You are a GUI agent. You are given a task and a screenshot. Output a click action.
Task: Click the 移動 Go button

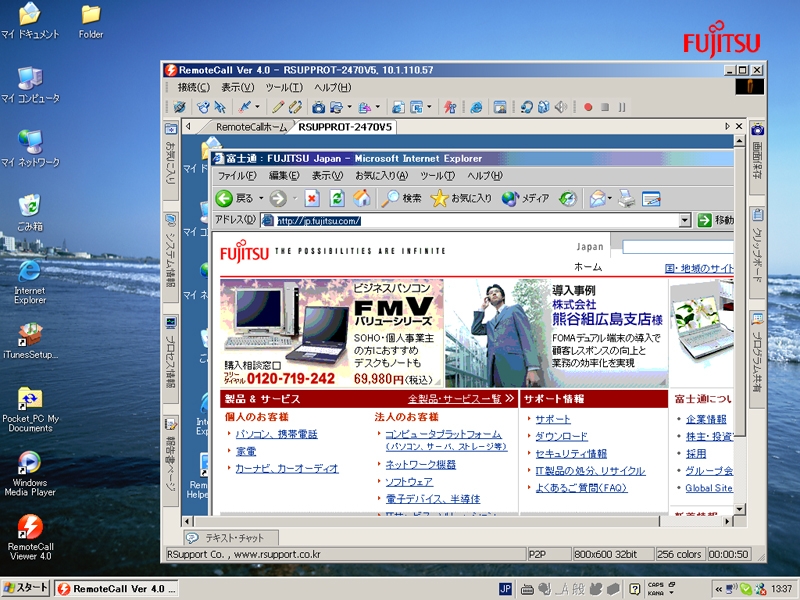(715, 220)
